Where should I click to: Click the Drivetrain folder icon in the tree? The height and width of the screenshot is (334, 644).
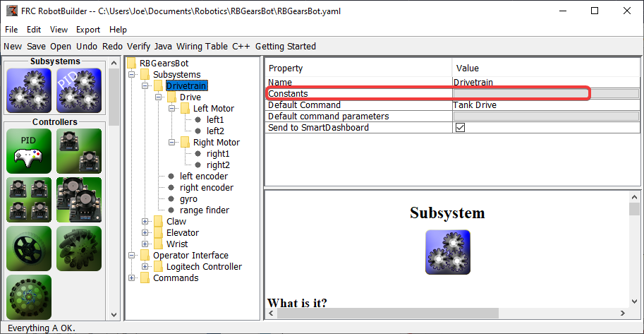point(158,86)
